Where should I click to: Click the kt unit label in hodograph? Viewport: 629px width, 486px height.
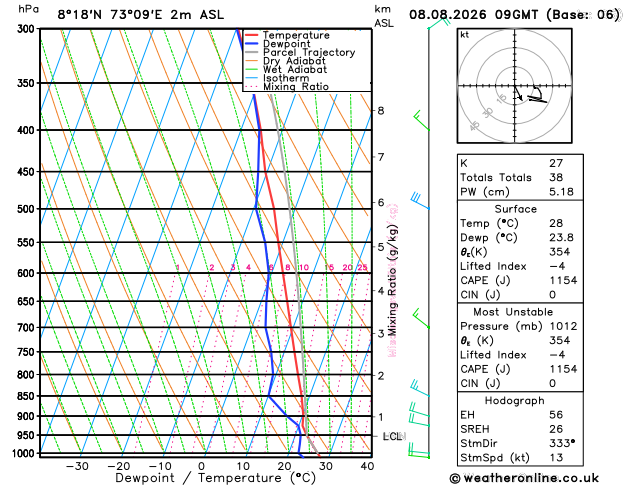(x=465, y=35)
